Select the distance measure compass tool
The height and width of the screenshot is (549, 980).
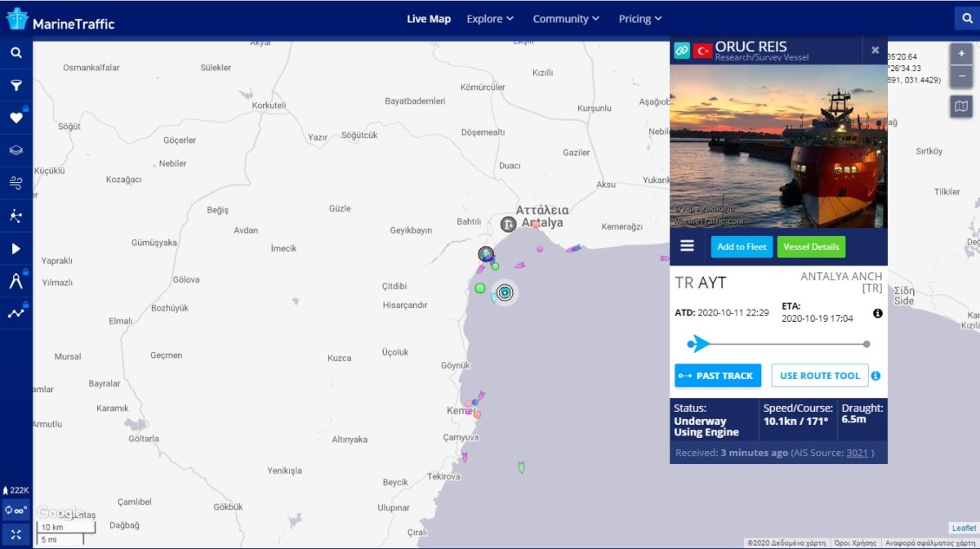pos(16,281)
